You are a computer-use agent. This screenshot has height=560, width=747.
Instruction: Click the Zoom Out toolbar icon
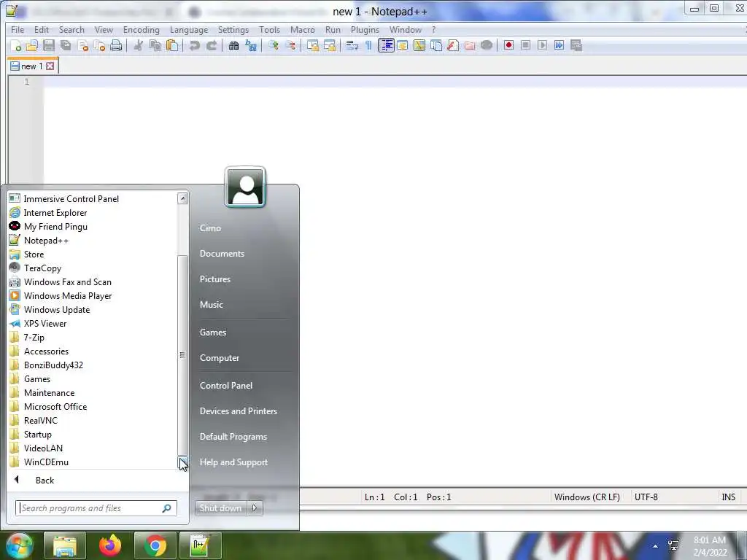tap(290, 46)
